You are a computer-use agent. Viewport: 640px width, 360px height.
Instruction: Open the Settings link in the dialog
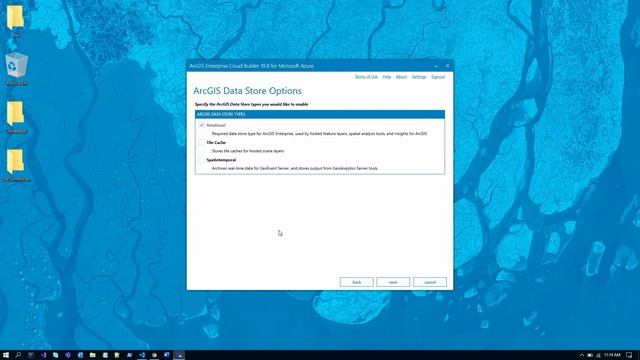[x=419, y=77]
